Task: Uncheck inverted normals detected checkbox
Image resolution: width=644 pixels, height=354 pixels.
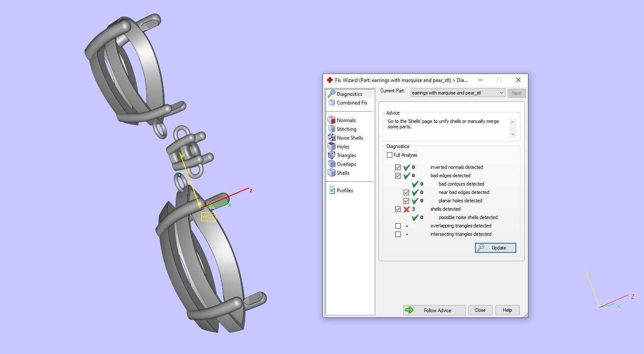Action: pyautogui.click(x=398, y=167)
